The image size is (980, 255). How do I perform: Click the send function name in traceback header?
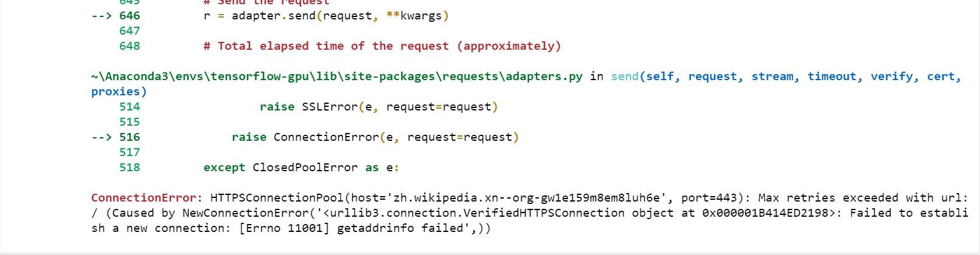pos(625,76)
